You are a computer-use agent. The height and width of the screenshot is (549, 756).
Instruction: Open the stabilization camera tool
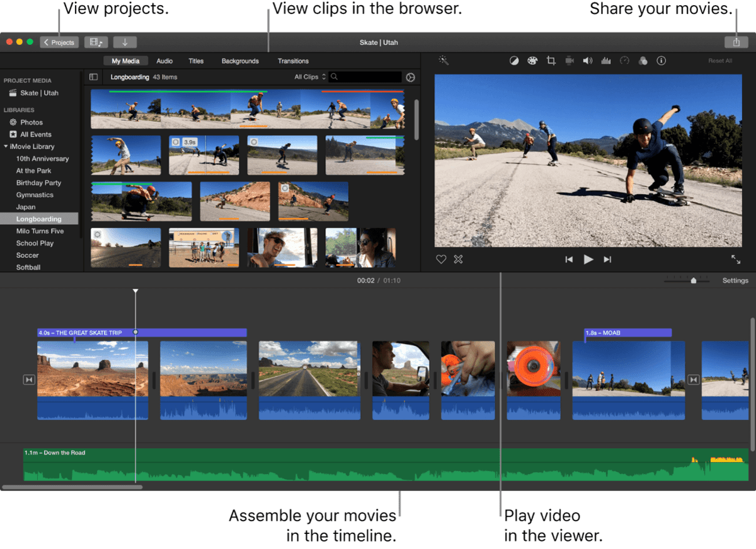(570, 61)
